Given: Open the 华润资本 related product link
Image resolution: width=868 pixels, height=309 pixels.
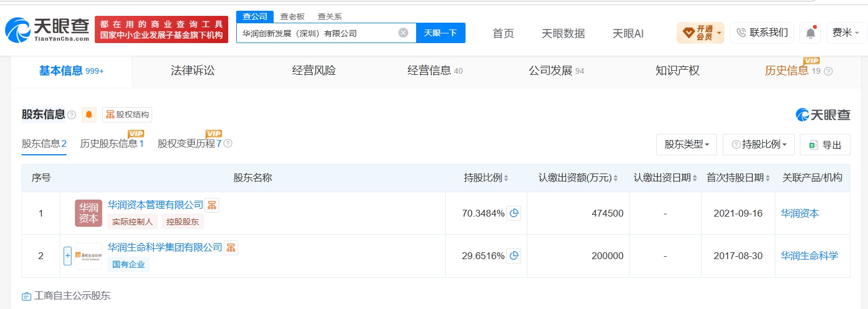Looking at the screenshot, I should [800, 214].
